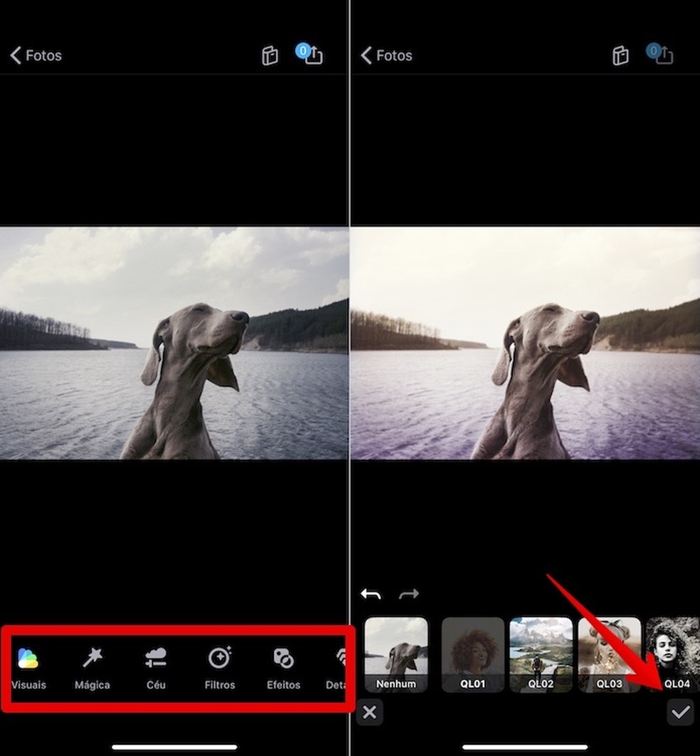This screenshot has width=700, height=756.
Task: Select the Visuais tool
Action: coord(28,669)
